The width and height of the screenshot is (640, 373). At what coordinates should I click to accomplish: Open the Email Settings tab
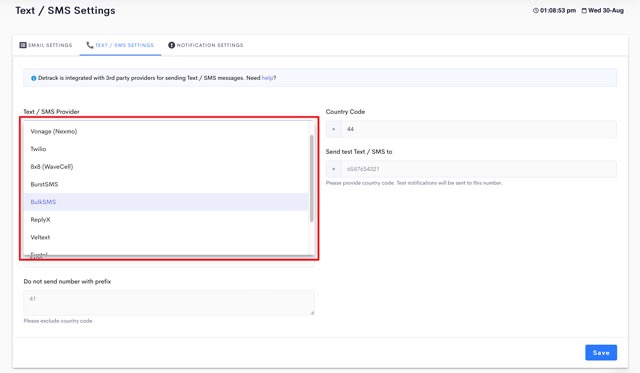tap(46, 45)
